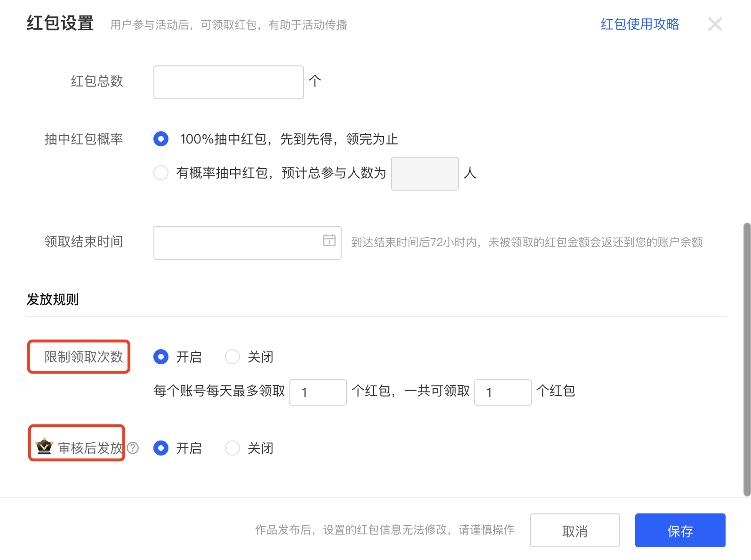Turn on 审核后发放 with 开启 radio
Screen dimensions: 751x560
[161, 448]
